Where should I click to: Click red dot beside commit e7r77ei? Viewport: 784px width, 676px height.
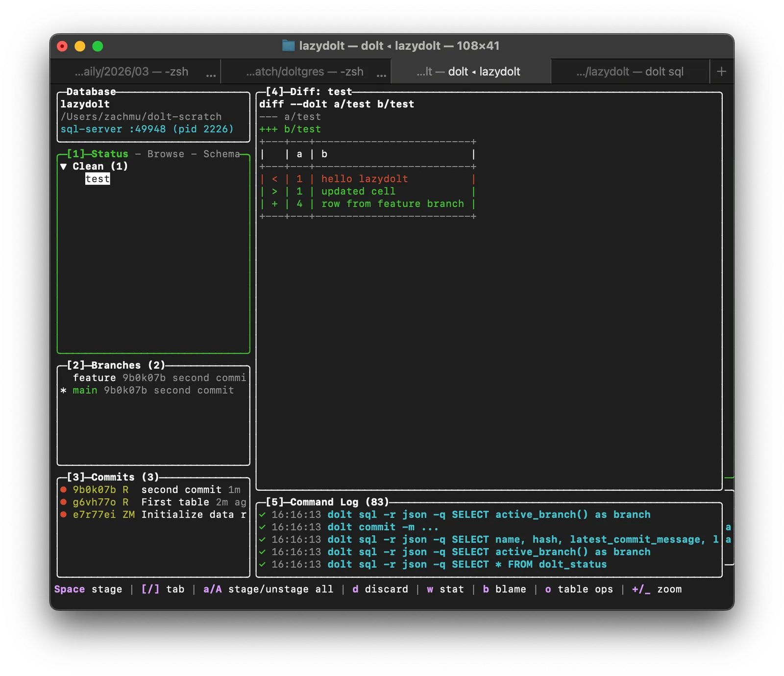tap(63, 514)
